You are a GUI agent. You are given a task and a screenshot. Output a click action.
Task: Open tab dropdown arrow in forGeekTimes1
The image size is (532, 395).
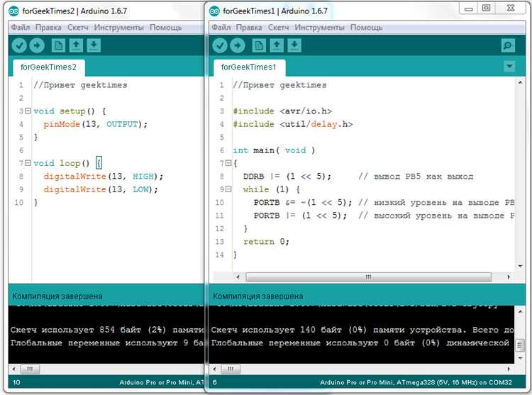click(x=509, y=66)
